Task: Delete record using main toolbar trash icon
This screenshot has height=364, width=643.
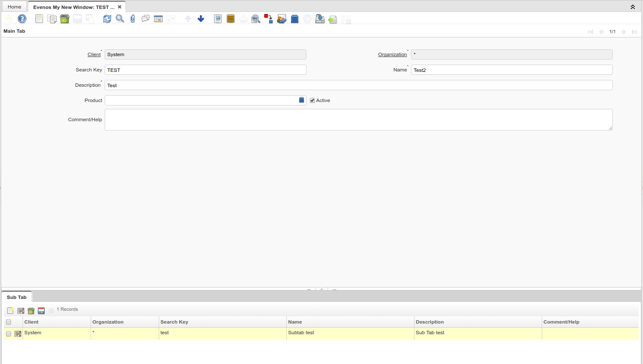Action: click(x=65, y=19)
